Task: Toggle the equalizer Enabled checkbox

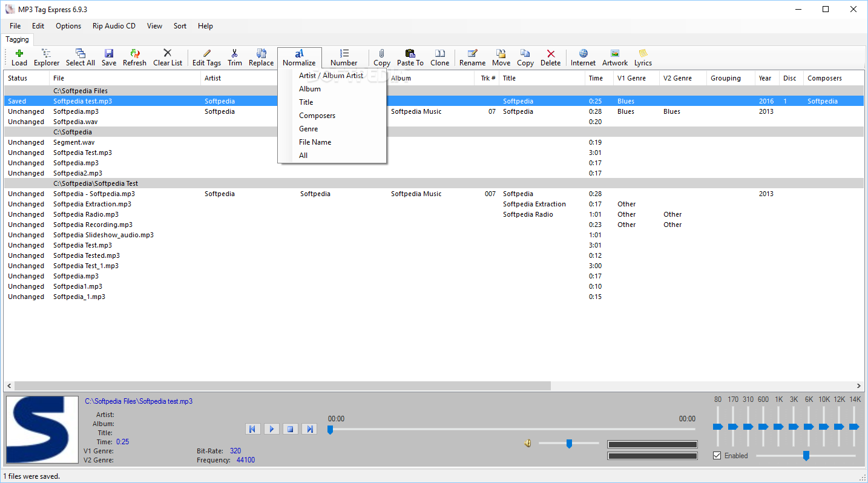Action: (x=717, y=455)
